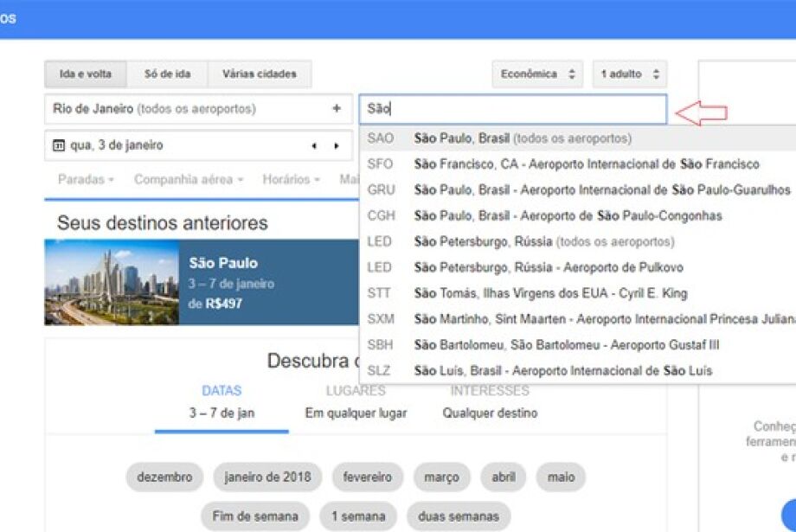Viewport: 796px width, 532px height.
Task: Click the calendar icon beside qua, 3 de janeiro
Action: click(59, 146)
